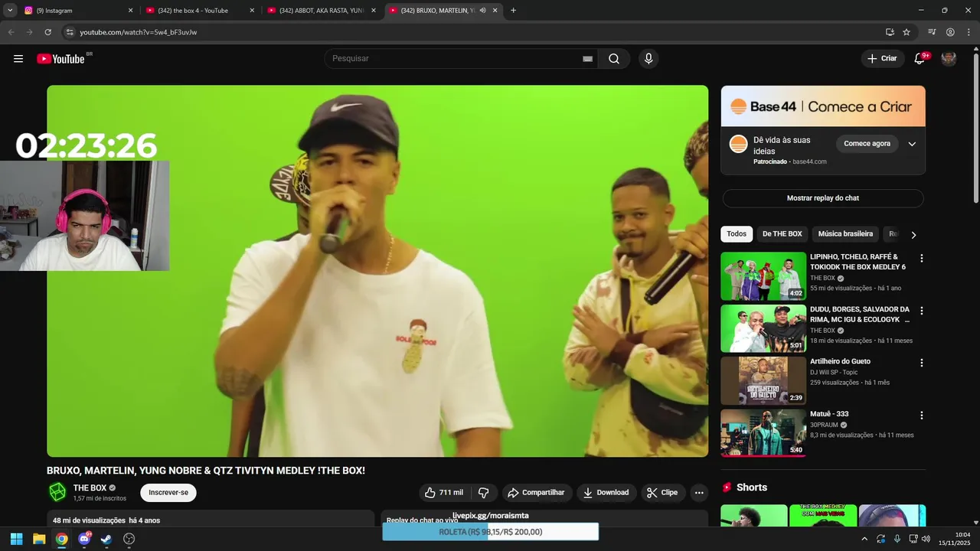Open the account avatar menu
The image size is (980, 551).
tap(949, 59)
